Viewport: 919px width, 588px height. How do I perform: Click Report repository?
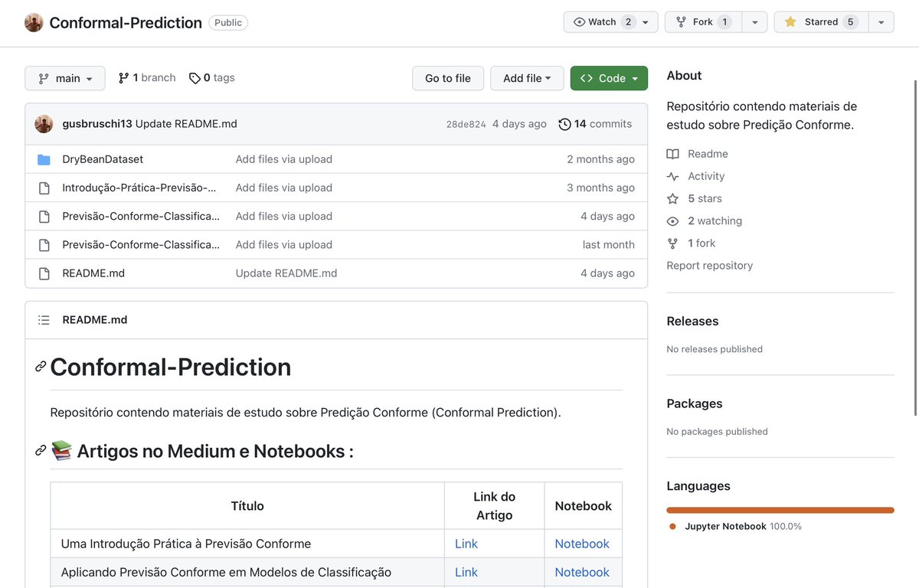pos(710,266)
